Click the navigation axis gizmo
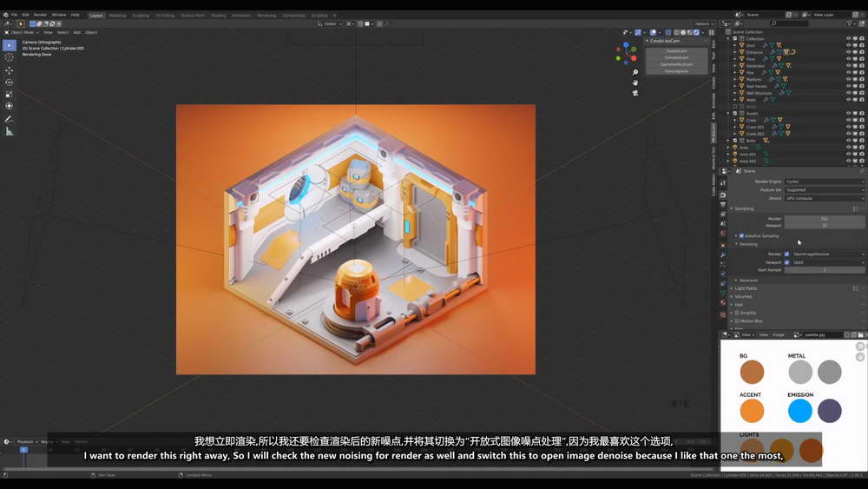Viewport: 868px width, 489px height. (x=626, y=53)
